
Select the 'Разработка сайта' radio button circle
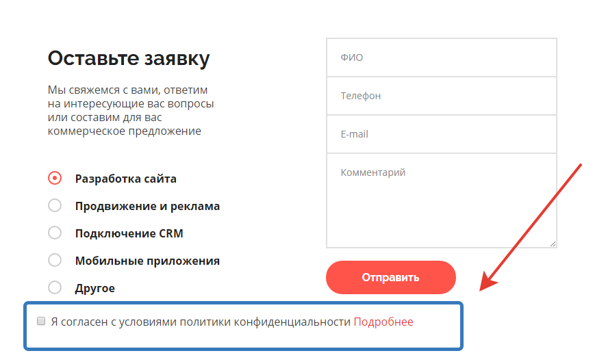coord(55,179)
